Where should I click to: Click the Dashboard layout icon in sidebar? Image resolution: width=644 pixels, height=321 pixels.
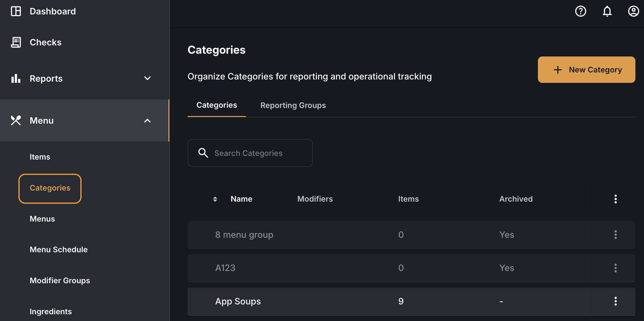[16, 11]
